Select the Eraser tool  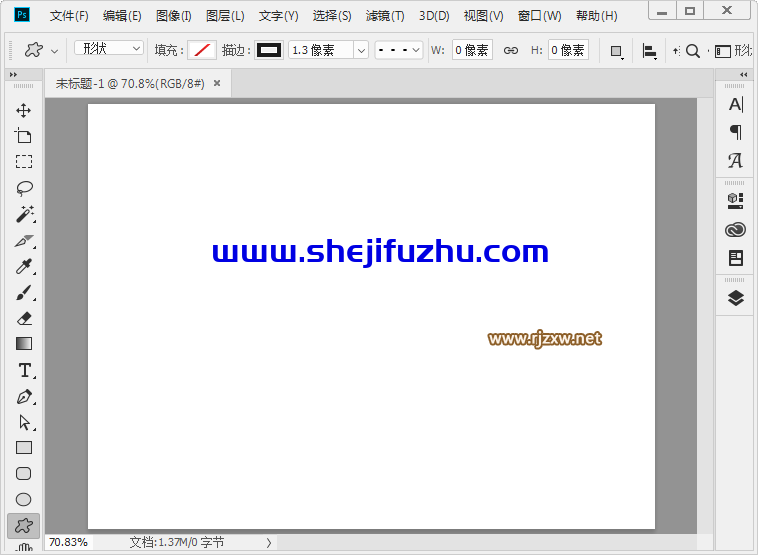coord(24,318)
